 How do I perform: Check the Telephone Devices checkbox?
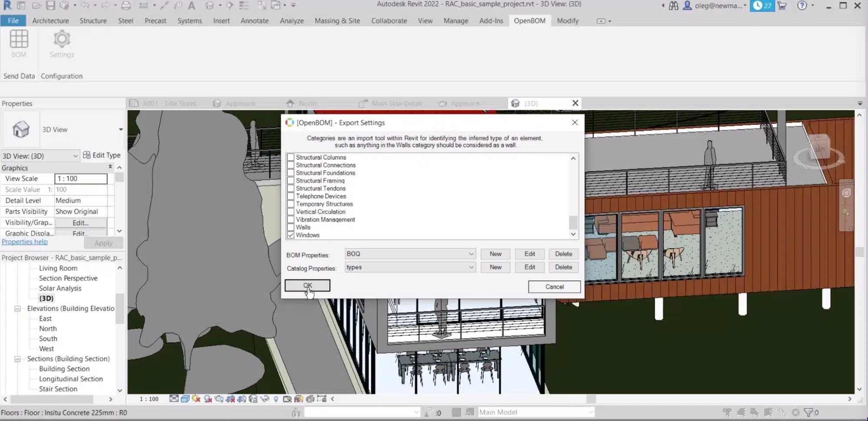pyautogui.click(x=291, y=196)
